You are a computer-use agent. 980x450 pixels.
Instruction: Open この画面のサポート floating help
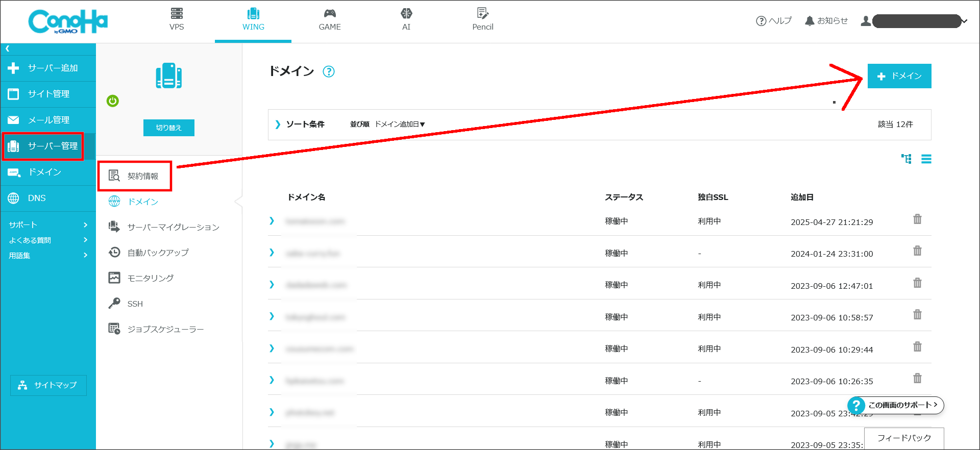pyautogui.click(x=896, y=405)
